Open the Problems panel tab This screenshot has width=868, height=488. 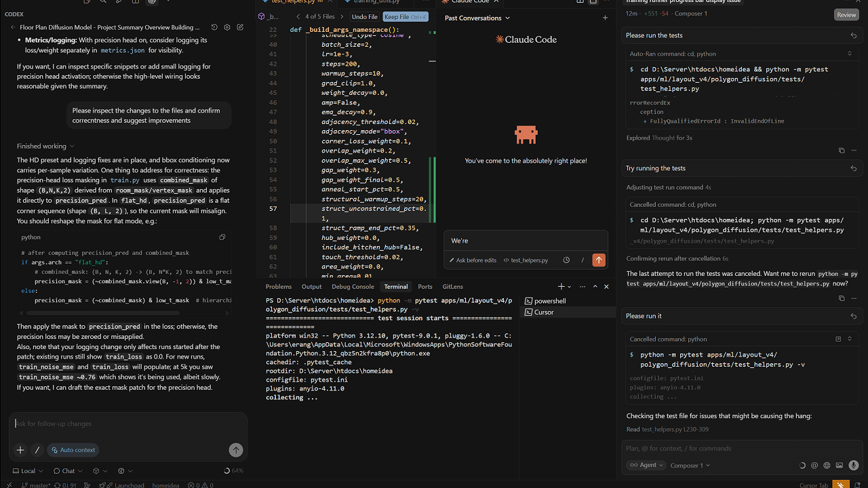(x=279, y=287)
